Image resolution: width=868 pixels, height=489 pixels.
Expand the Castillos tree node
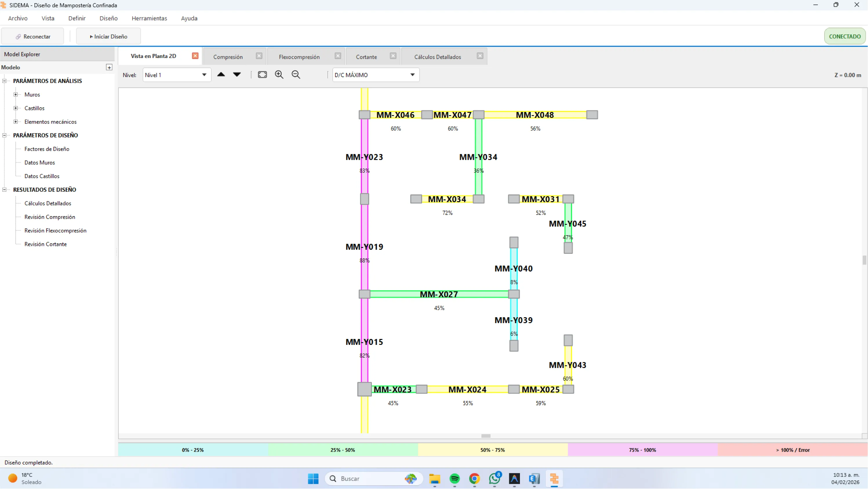tap(15, 108)
